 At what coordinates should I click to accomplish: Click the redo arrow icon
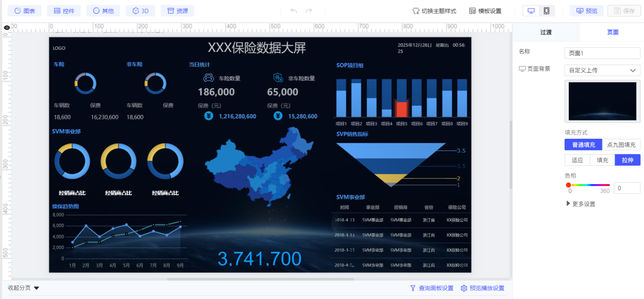[309, 11]
